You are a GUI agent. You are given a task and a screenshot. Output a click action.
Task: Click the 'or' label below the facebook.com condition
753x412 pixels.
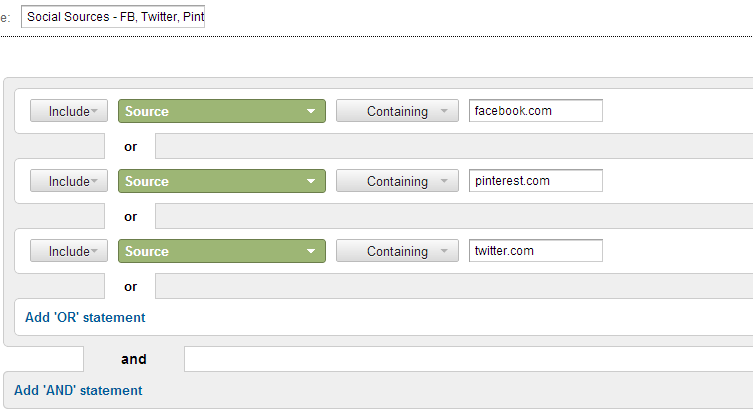coord(130,147)
